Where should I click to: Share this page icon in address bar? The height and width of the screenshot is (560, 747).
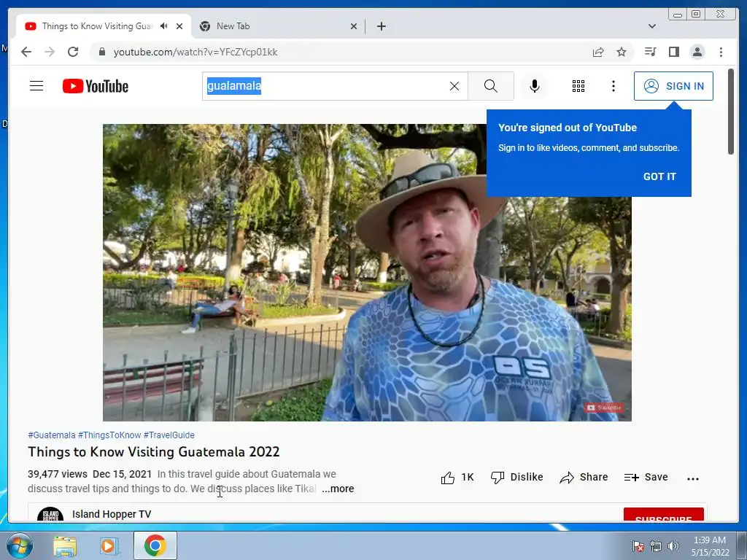coord(598,52)
